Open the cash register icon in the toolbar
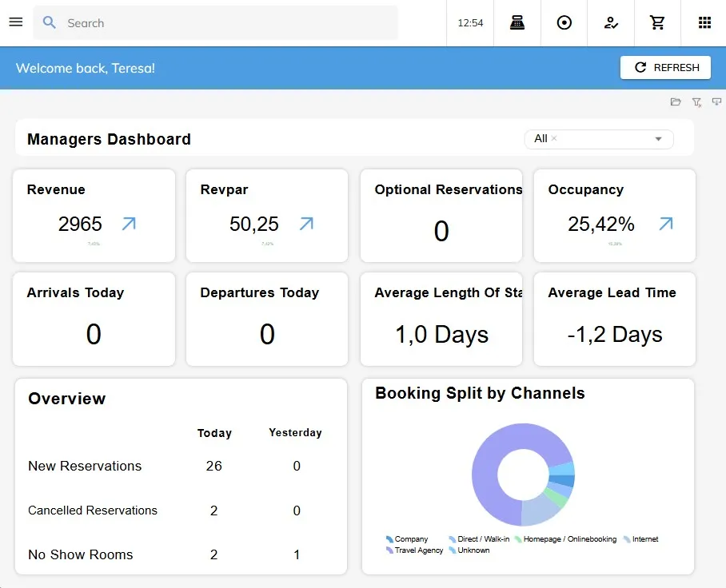This screenshot has height=588, width=726. (x=517, y=22)
